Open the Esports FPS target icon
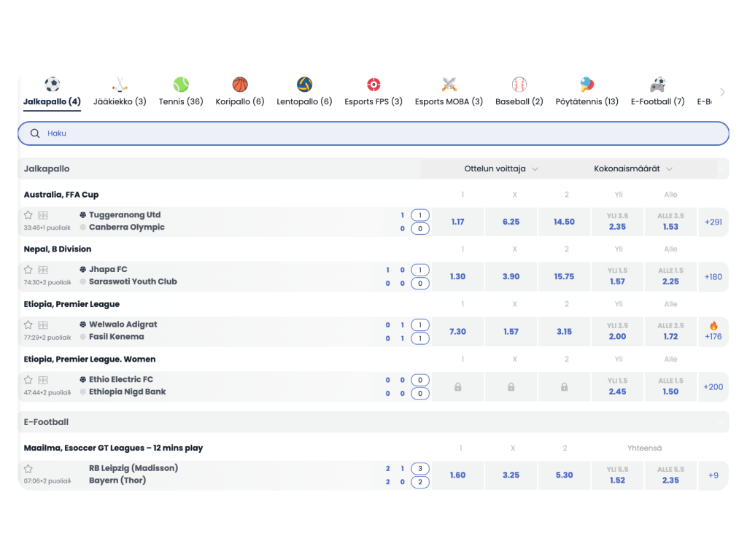The width and height of the screenshot is (747, 560). (x=373, y=85)
